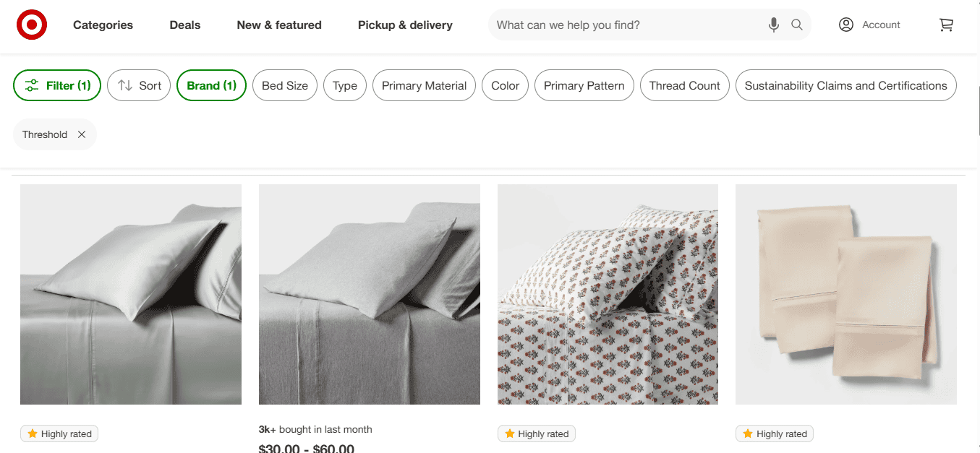Viewport: 980px width, 453px height.
Task: Expand the Bed Size filter
Action: (x=285, y=85)
